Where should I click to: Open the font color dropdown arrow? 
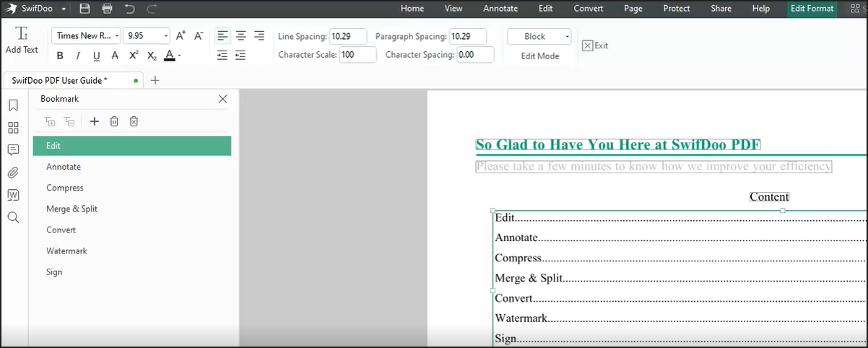179,56
